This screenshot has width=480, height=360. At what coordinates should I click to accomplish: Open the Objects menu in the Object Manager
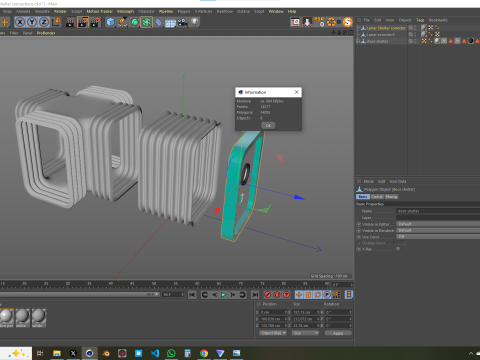click(405, 20)
